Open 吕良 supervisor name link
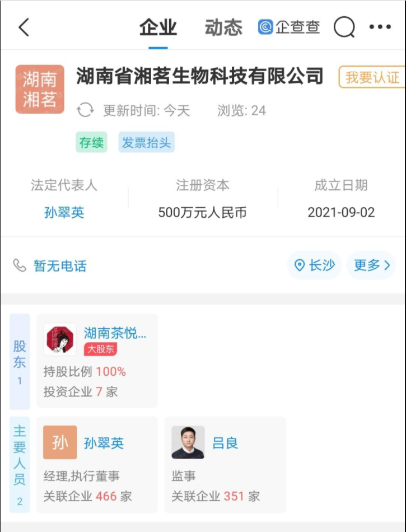Image resolution: width=406 pixels, height=532 pixels. pos(225,443)
